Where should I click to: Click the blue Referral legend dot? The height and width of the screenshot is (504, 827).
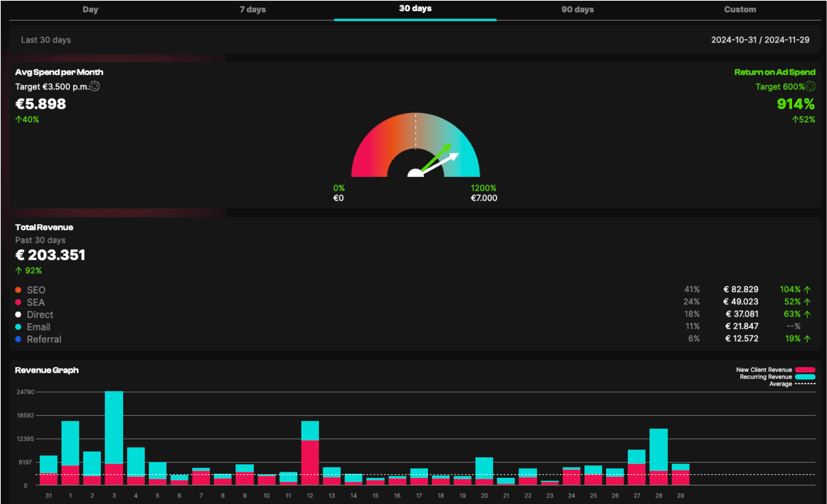pyautogui.click(x=18, y=339)
